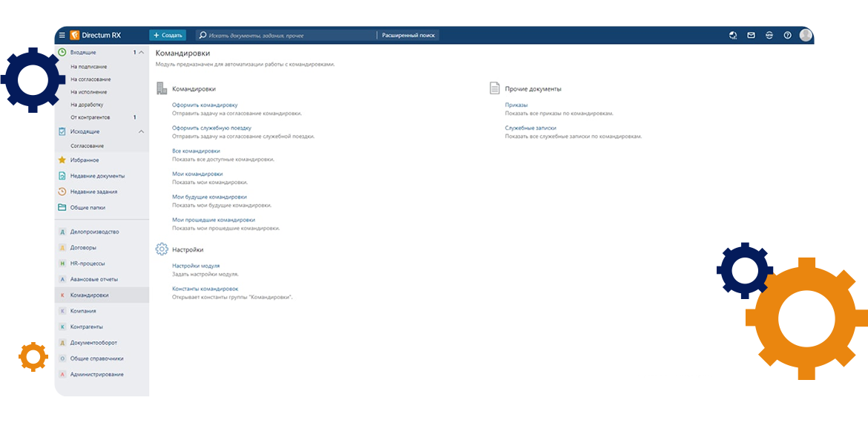Open the mail envelope icon in header
The width and height of the screenshot is (868, 423).
coord(751,35)
